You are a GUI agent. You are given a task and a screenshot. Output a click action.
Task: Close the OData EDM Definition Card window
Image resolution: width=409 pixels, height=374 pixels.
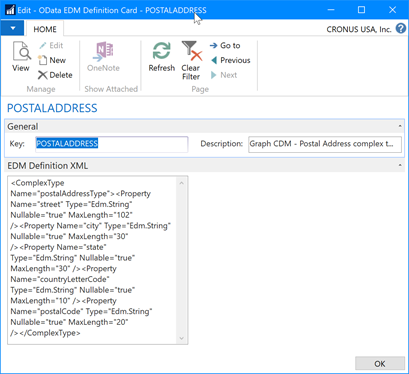coord(392,10)
